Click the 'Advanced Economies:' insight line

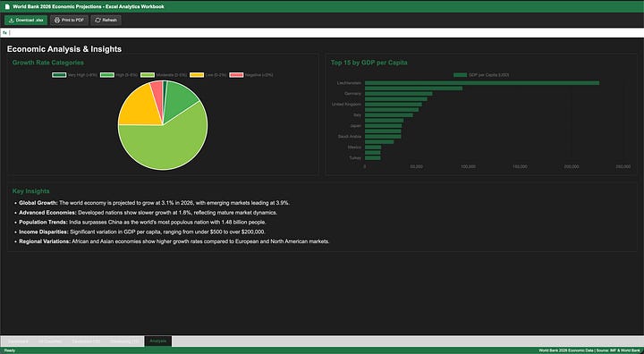[x=148, y=213]
